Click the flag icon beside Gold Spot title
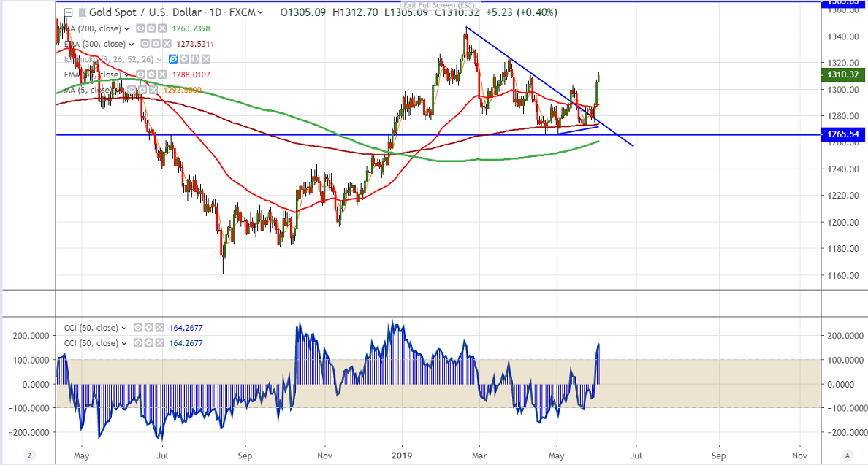868x465 pixels. pyautogui.click(x=83, y=12)
